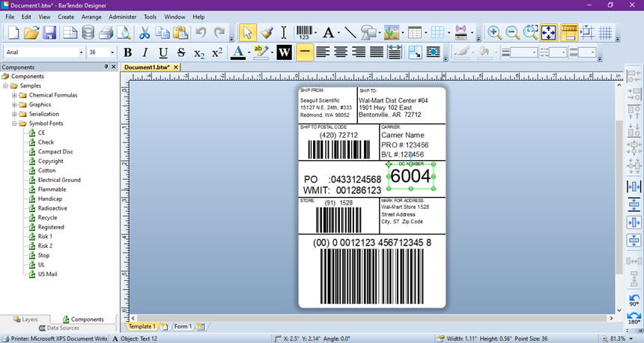The height and width of the screenshot is (343, 644).
Task: Undo the last action
Action: click(x=201, y=32)
